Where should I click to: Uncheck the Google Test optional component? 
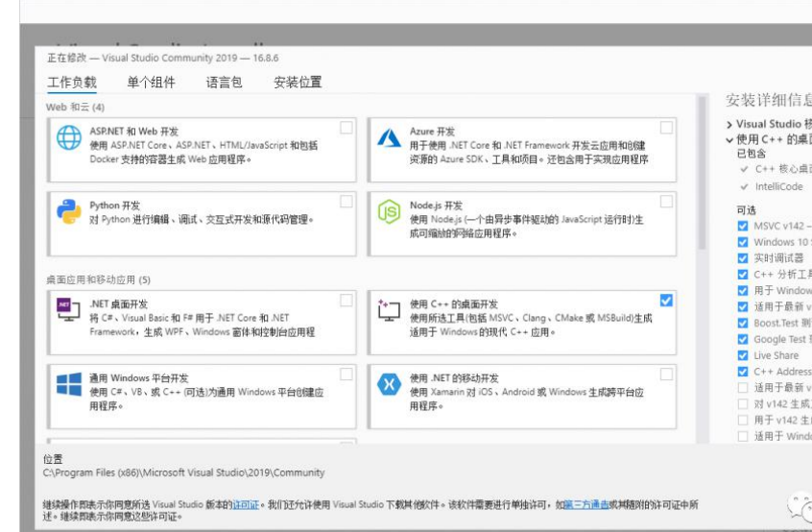pyautogui.click(x=743, y=339)
